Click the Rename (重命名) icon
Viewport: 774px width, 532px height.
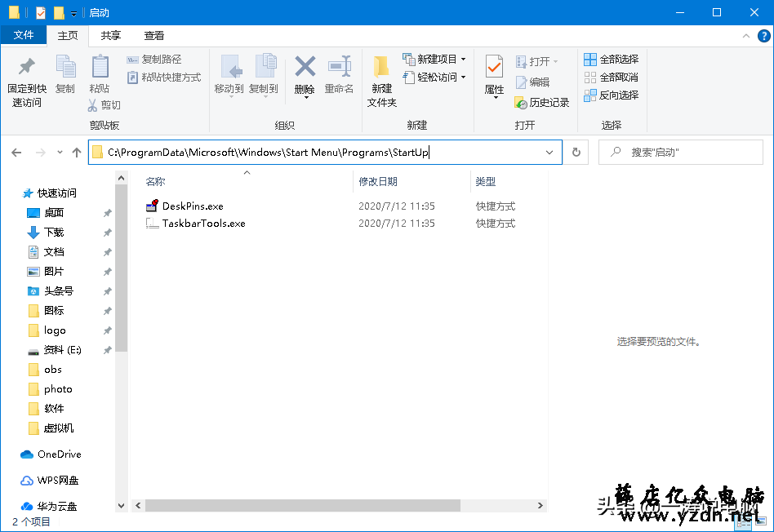coord(339,67)
